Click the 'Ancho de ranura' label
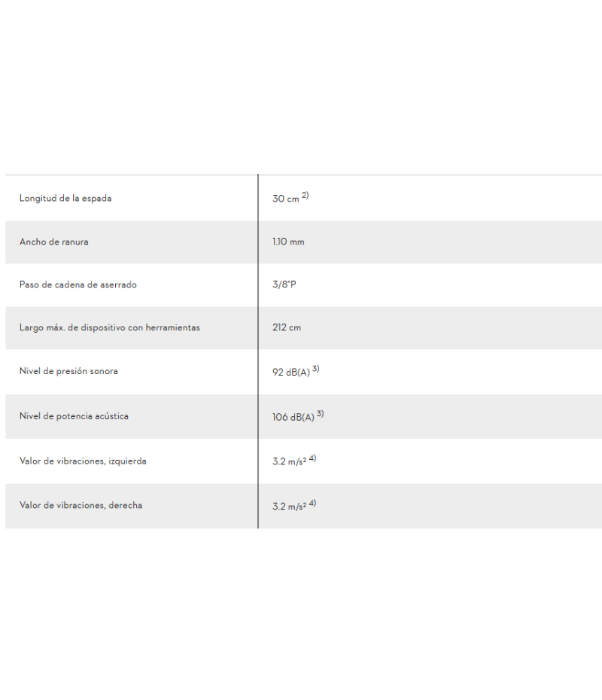 click(x=54, y=242)
